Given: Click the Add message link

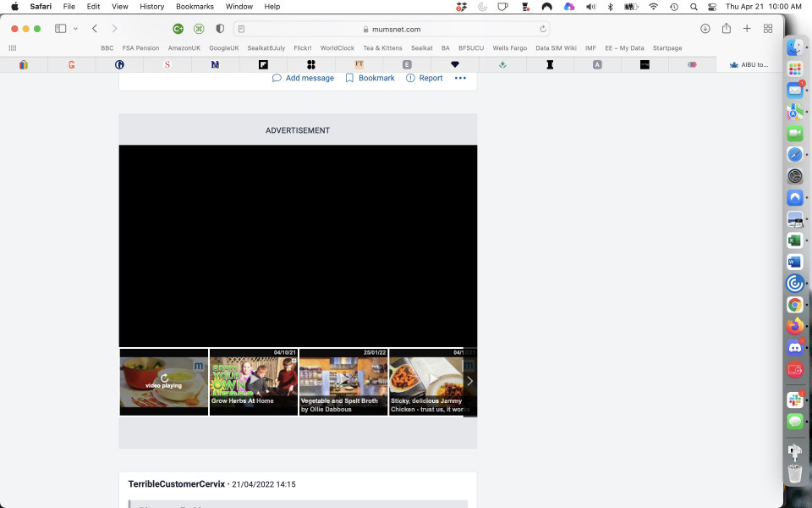Looking at the screenshot, I should tap(303, 78).
